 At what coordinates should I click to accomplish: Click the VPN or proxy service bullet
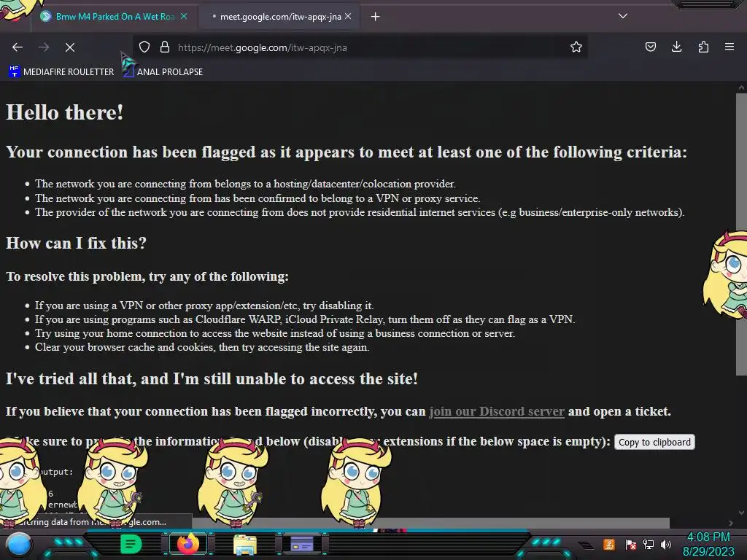pyautogui.click(x=258, y=198)
